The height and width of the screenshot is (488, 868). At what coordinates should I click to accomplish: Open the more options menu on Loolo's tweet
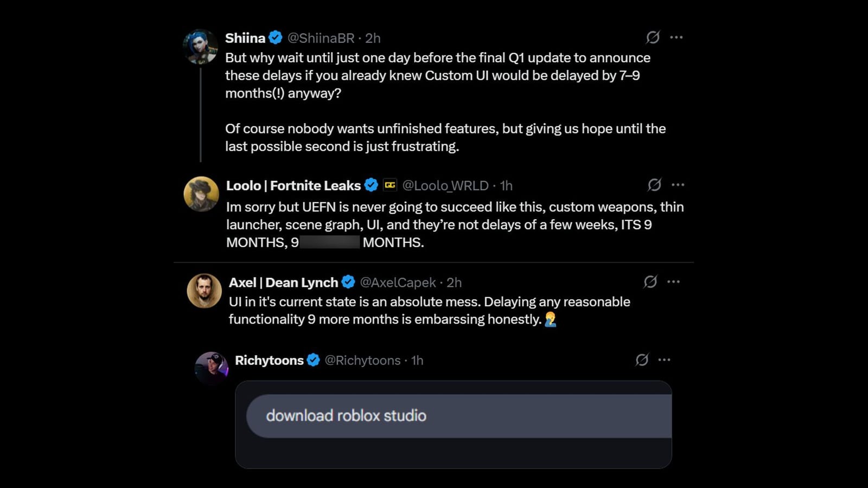coord(678,184)
